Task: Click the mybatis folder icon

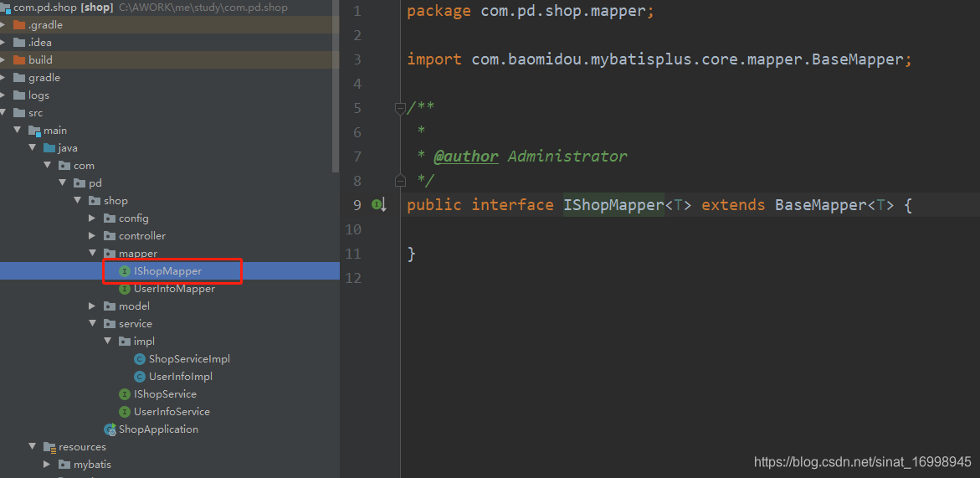Action: [x=64, y=465]
